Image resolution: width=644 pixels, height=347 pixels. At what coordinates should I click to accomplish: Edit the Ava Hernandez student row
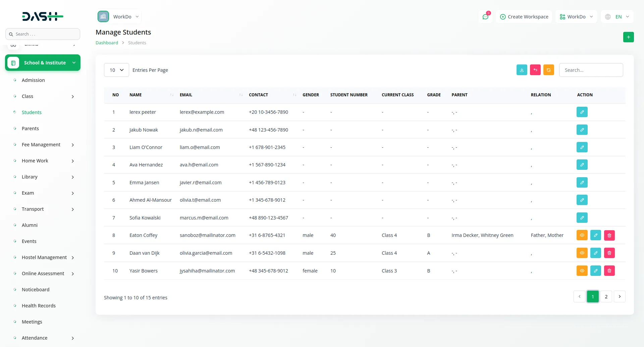click(582, 165)
